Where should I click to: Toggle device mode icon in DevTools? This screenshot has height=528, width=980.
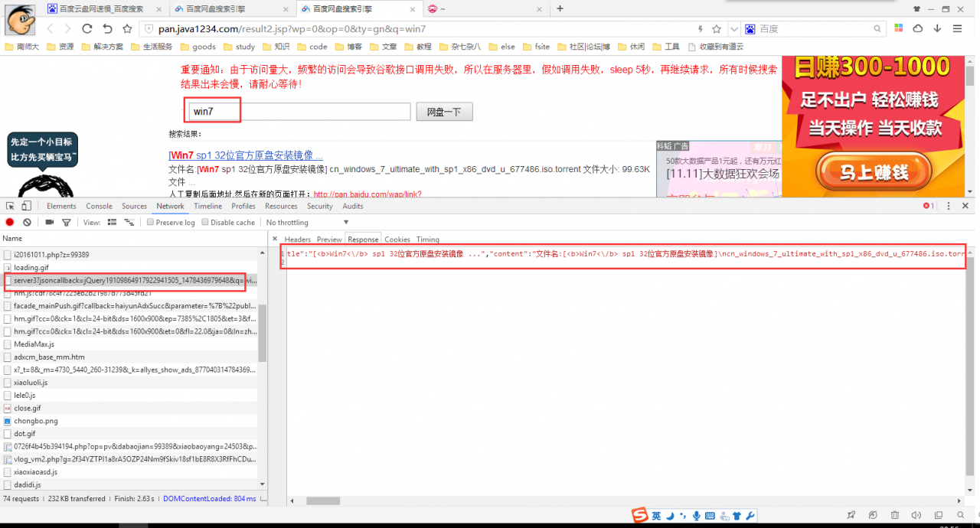point(26,206)
